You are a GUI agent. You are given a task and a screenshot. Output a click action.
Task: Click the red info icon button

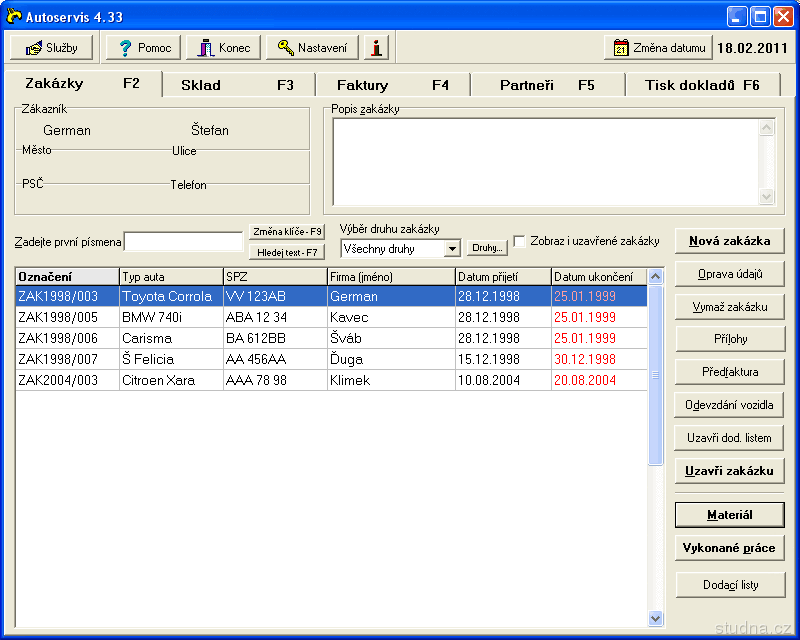point(376,47)
